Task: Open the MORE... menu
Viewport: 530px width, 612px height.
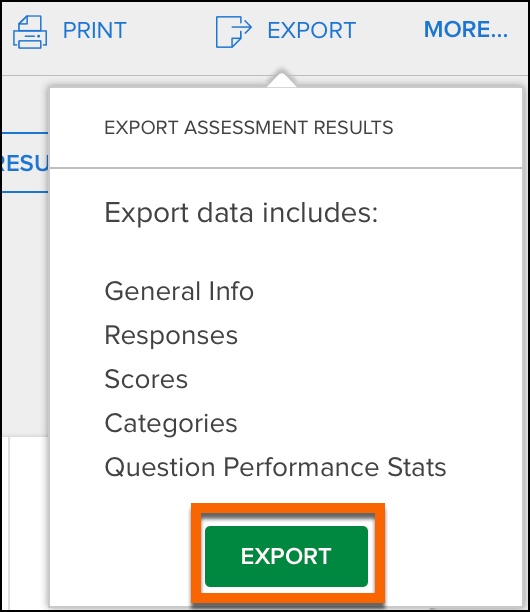Action: (x=466, y=30)
